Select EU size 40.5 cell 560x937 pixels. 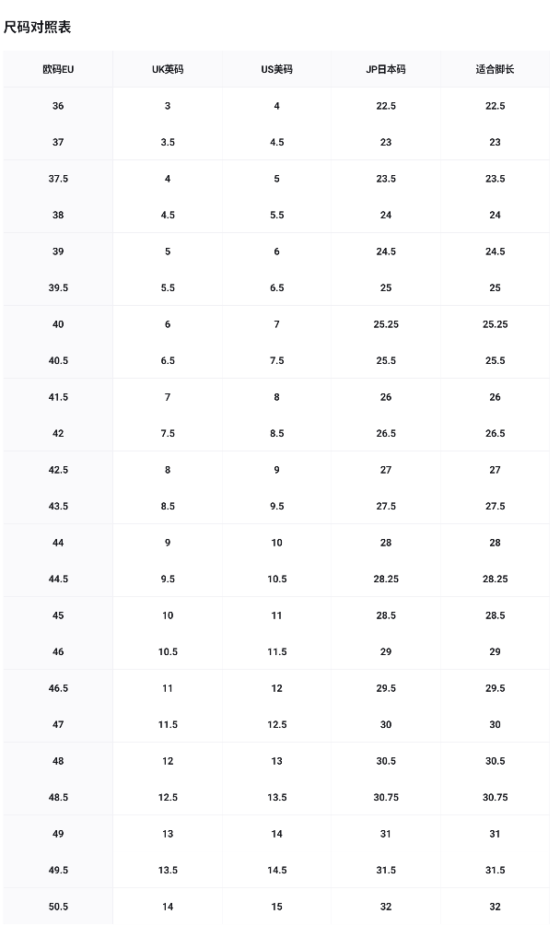coord(58,361)
